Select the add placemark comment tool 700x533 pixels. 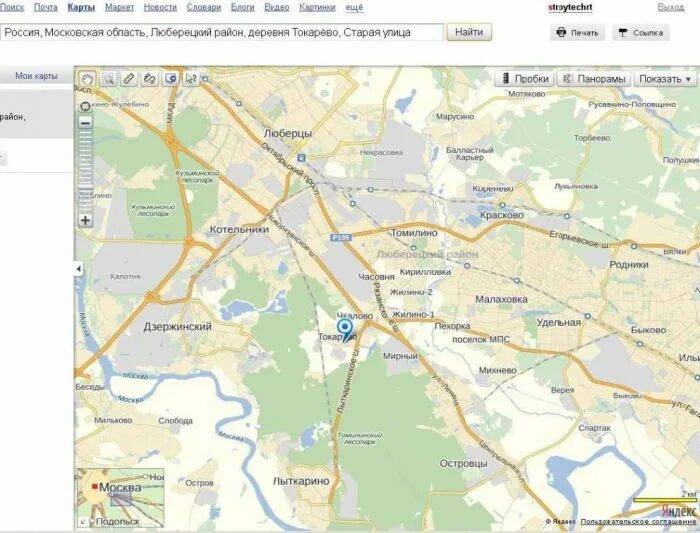pyautogui.click(x=170, y=79)
